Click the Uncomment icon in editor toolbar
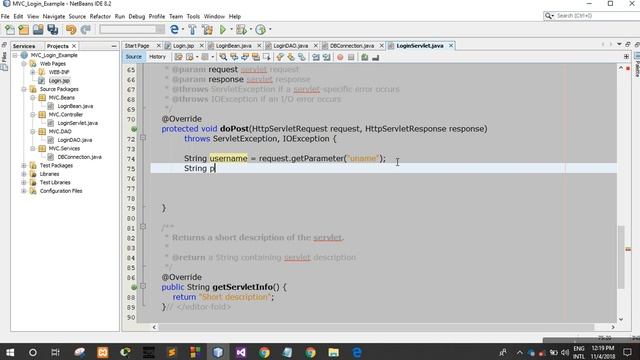 [376, 57]
